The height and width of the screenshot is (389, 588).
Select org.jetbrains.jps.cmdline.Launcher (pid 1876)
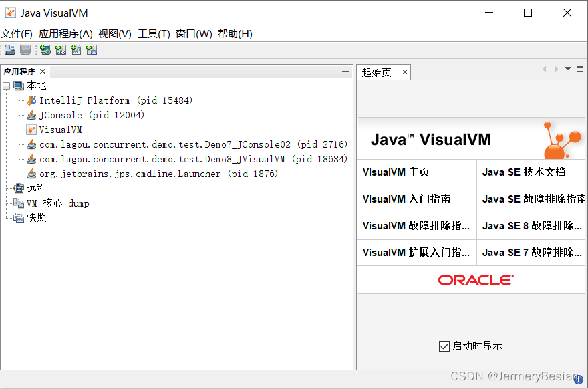click(158, 174)
